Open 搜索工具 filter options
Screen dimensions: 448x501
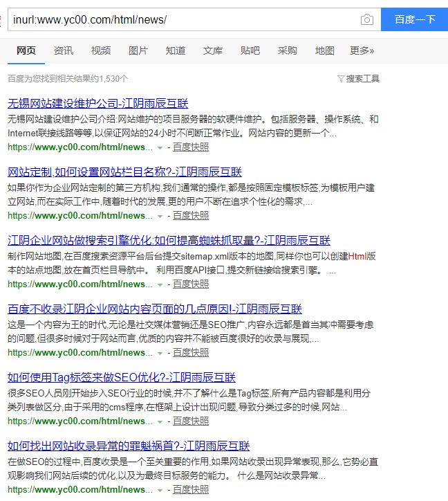(x=363, y=79)
